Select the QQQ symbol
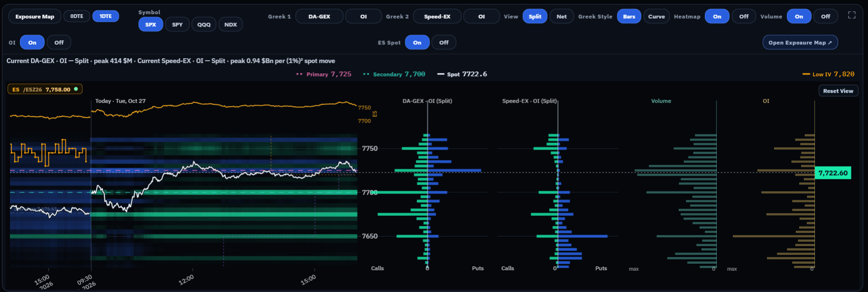 (x=204, y=25)
